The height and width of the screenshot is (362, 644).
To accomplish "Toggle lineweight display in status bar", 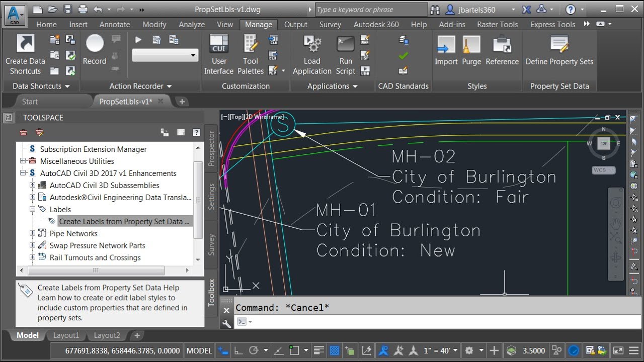I will [318, 350].
